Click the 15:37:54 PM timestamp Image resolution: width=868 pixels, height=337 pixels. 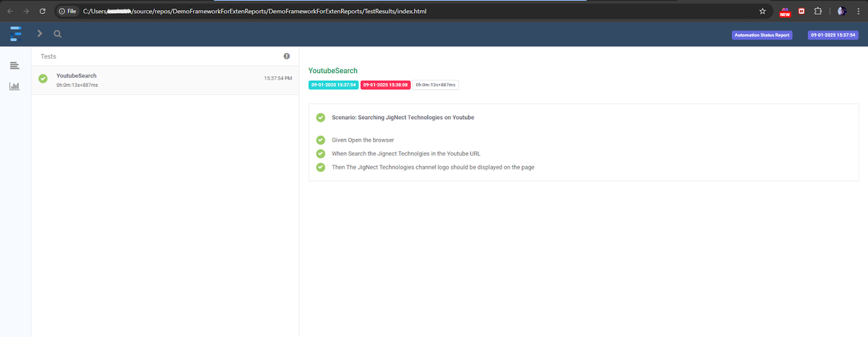pos(278,78)
